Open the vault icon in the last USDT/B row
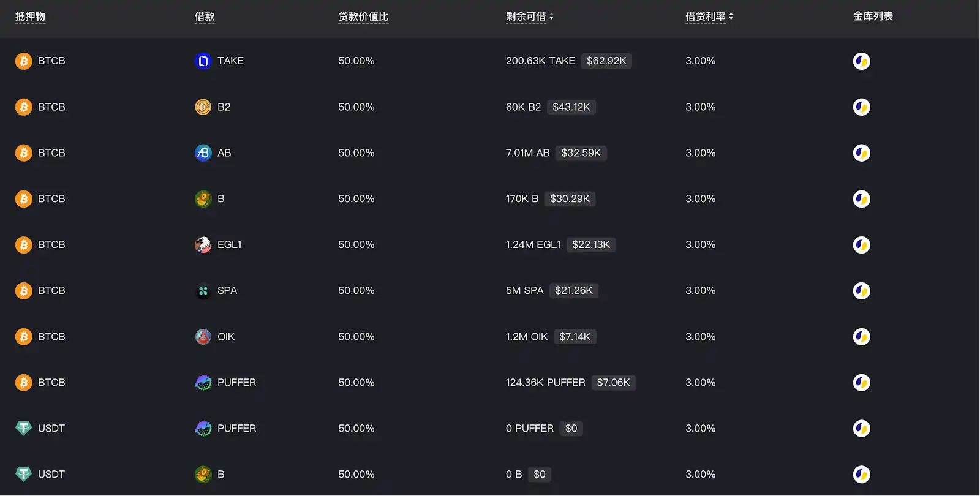 (861, 475)
